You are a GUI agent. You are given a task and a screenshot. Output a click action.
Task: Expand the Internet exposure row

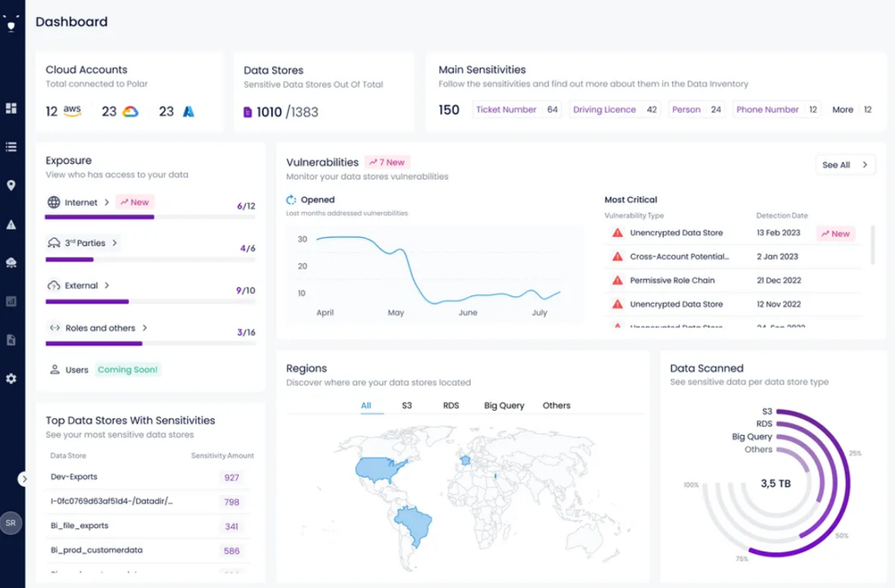81,202
